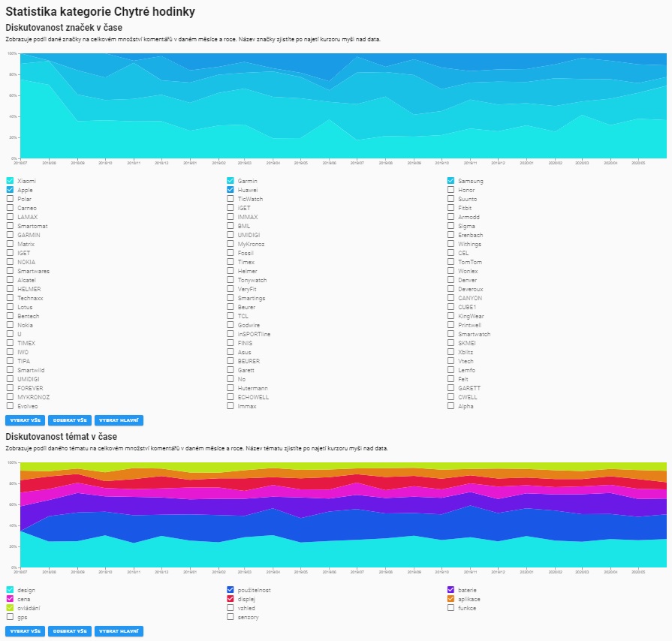The image size is (672, 641).
Task: Click the lime green ovládání band in topics chart
Action: click(x=343, y=465)
